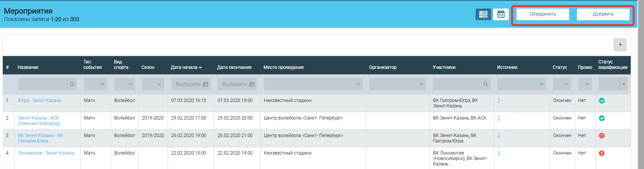The width and height of the screenshot is (644, 169).
Task: Open Сезон filter dropdown
Action: [153, 84]
